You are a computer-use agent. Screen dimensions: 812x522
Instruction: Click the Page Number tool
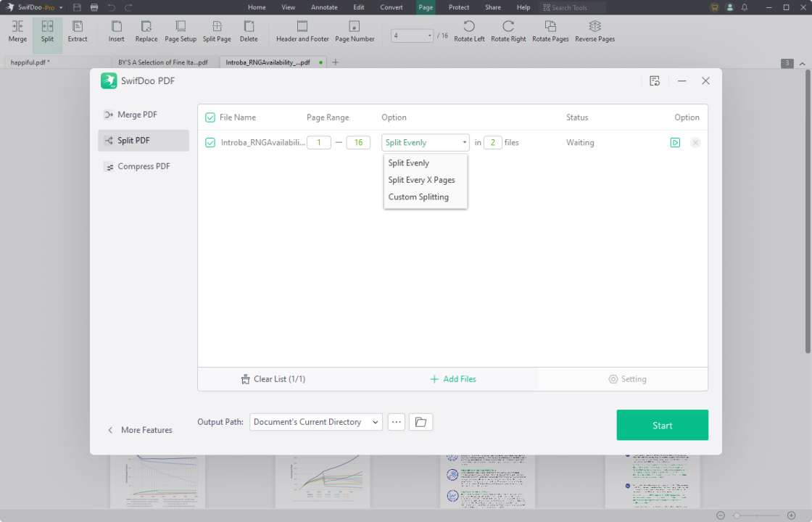click(x=355, y=32)
